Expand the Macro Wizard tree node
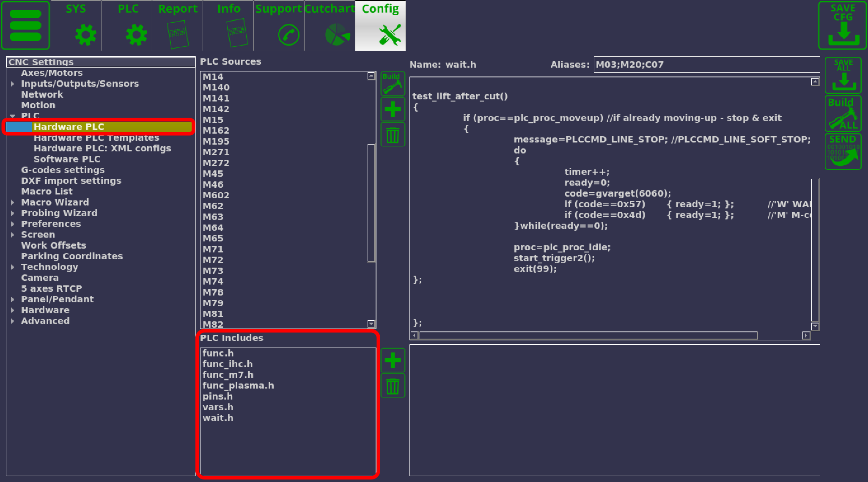 13,203
